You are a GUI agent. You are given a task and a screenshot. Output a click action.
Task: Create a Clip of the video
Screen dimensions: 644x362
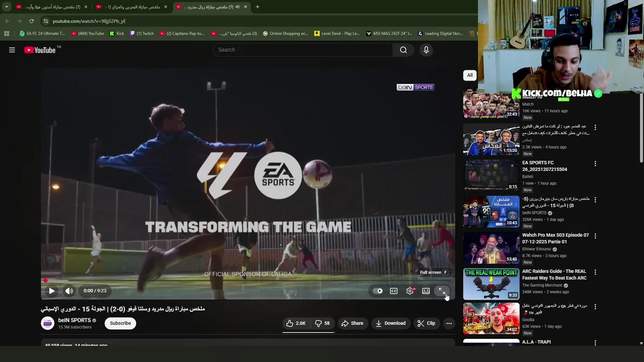426,323
